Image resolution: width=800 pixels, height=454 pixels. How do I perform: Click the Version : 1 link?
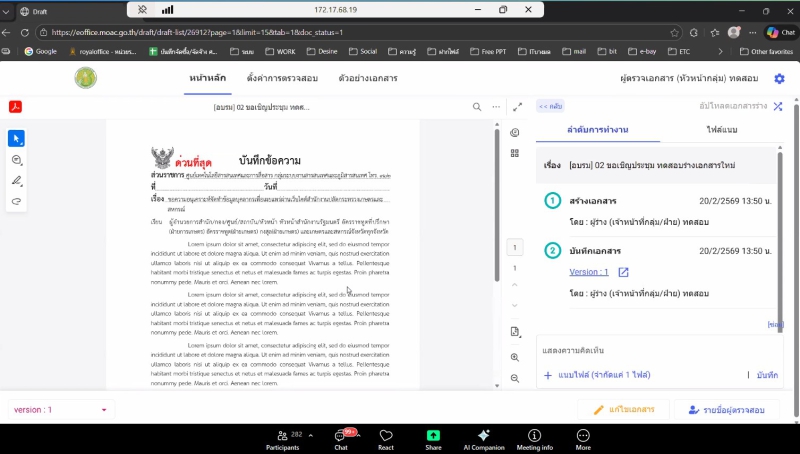(x=589, y=272)
